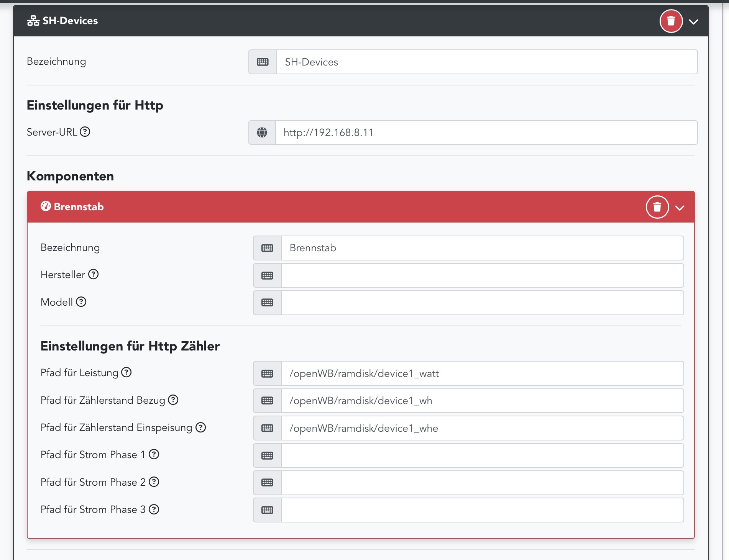Open help for Server-URL
The width and height of the screenshot is (729, 560).
click(85, 132)
